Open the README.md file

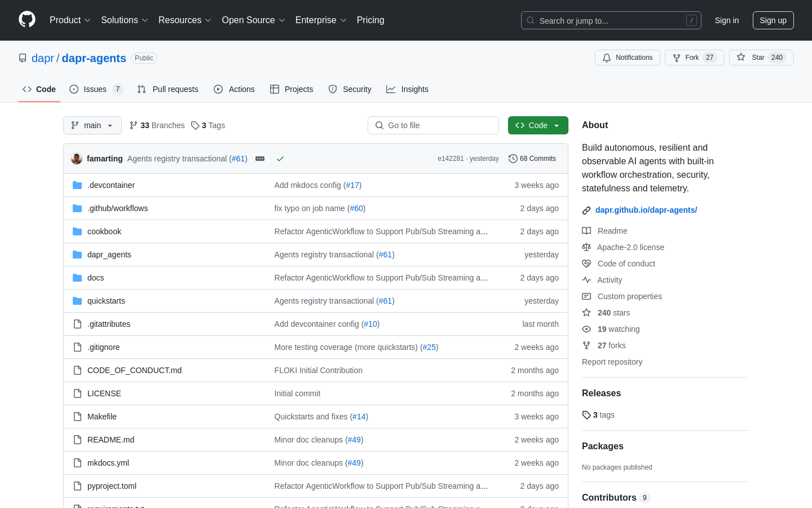point(111,440)
